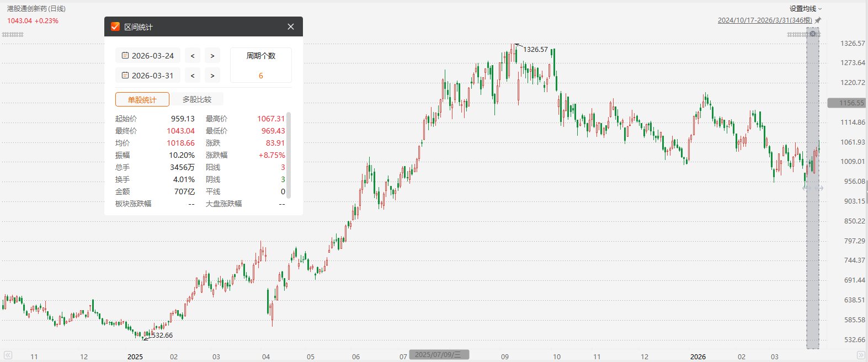
Task: Jump to earliest data with left double-arrow
Action: tap(8, 355)
